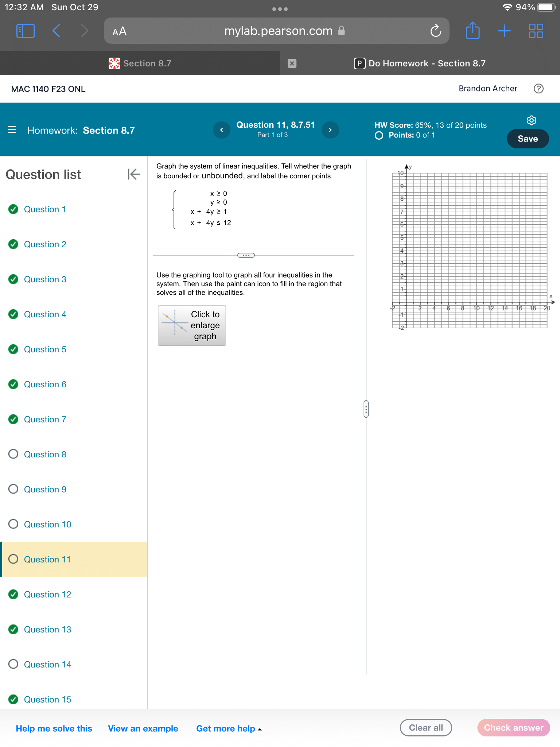Click the empty status circle beside Question 10
560x747 pixels.
(x=13, y=524)
